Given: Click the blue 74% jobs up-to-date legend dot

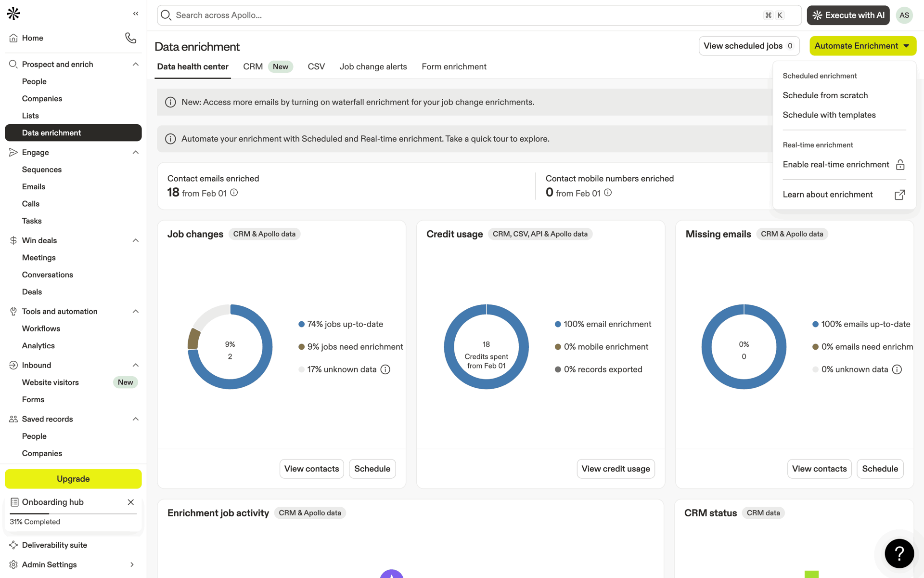Looking at the screenshot, I should (301, 324).
